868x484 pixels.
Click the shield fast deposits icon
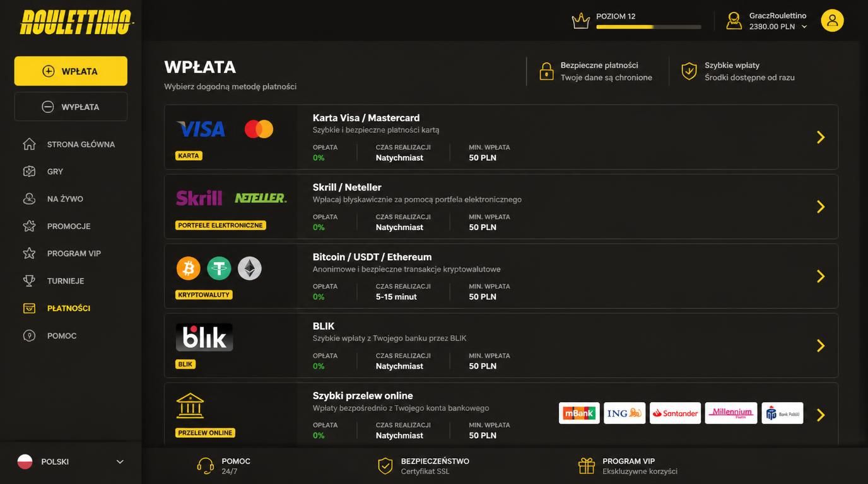689,71
